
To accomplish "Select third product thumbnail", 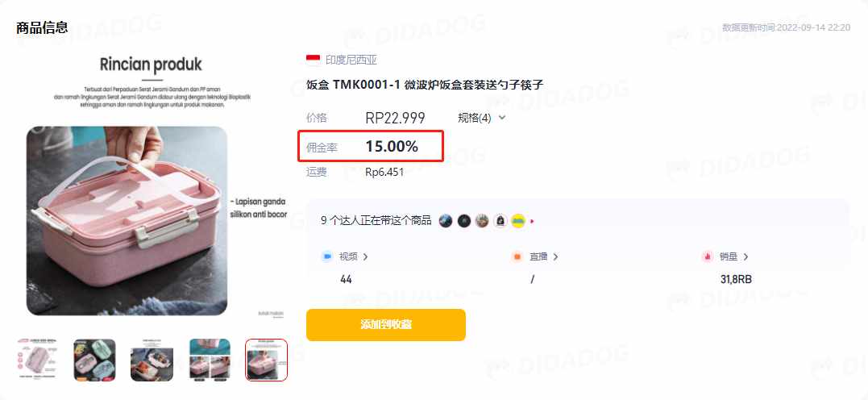I will [152, 360].
